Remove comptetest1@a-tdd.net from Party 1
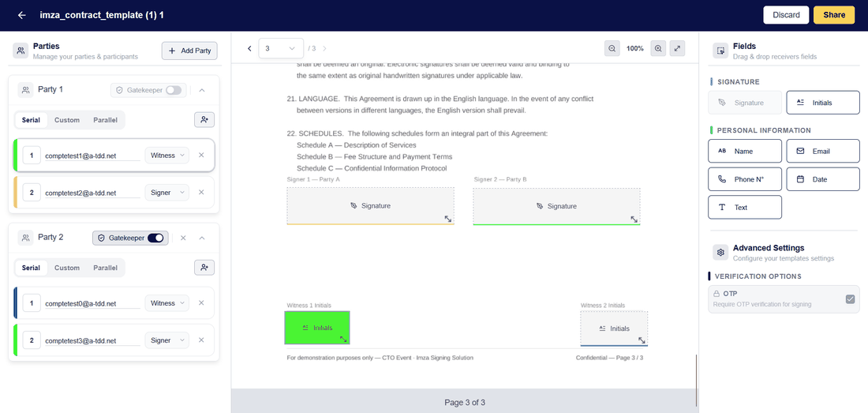The height and width of the screenshot is (413, 868). point(201,155)
